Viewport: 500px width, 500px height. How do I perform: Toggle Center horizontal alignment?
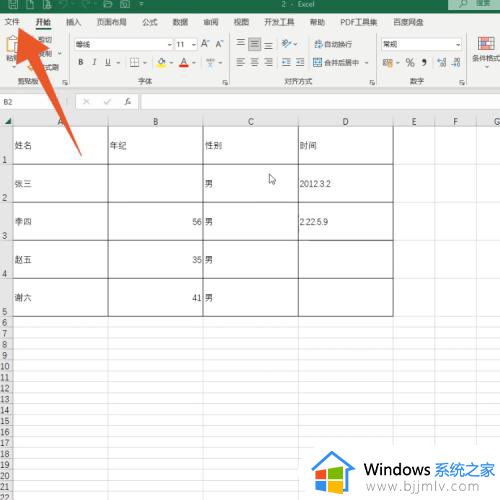pyautogui.click(x=254, y=62)
